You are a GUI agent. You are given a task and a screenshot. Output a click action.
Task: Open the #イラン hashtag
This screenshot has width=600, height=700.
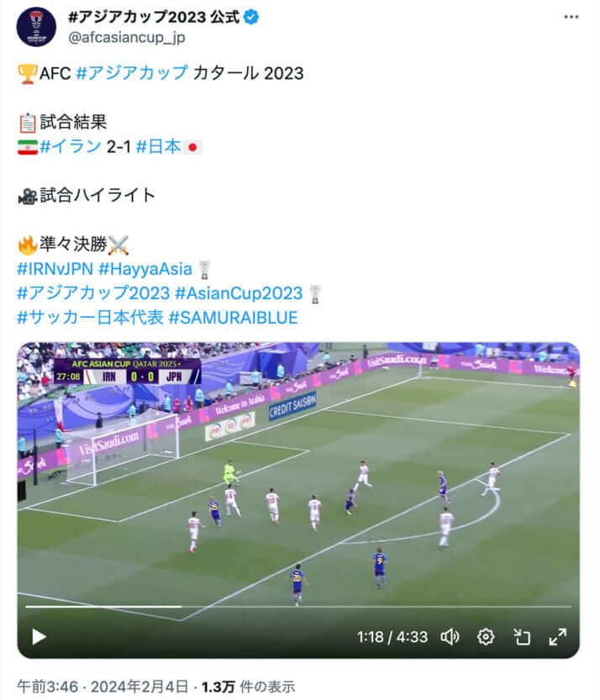coord(71,146)
